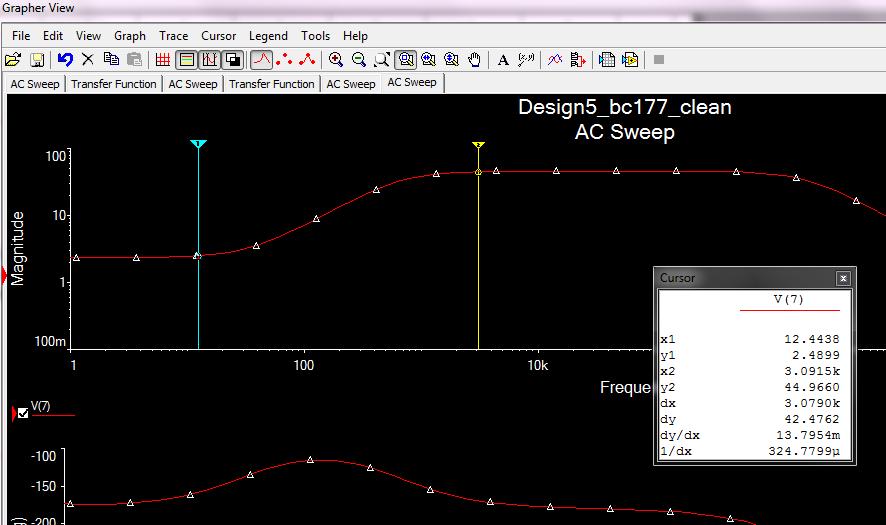The height and width of the screenshot is (525, 886).
Task: Toggle black and white background icon
Action: point(233,59)
